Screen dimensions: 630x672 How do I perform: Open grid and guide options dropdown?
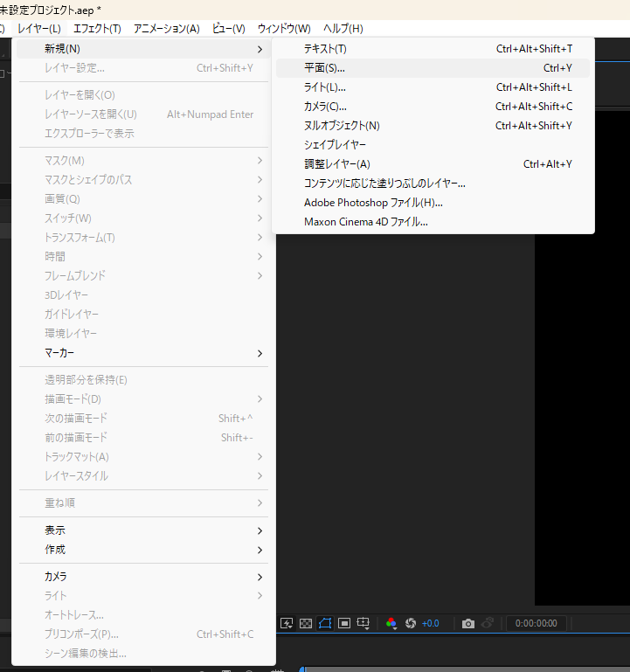click(x=363, y=623)
